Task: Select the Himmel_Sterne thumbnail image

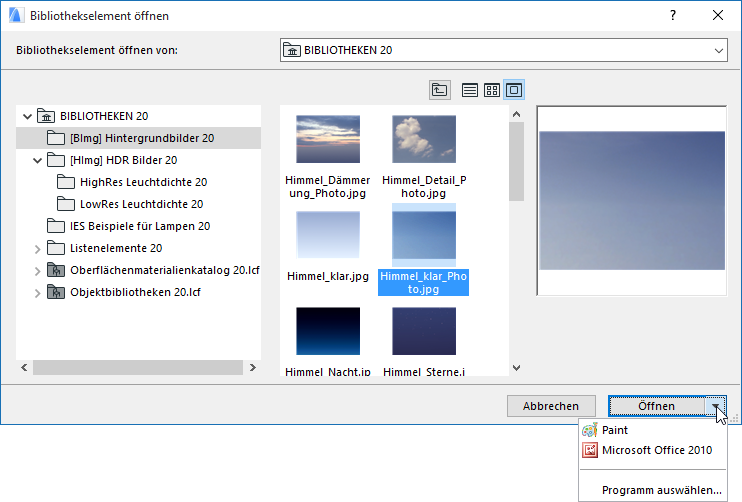Action: 424,331
